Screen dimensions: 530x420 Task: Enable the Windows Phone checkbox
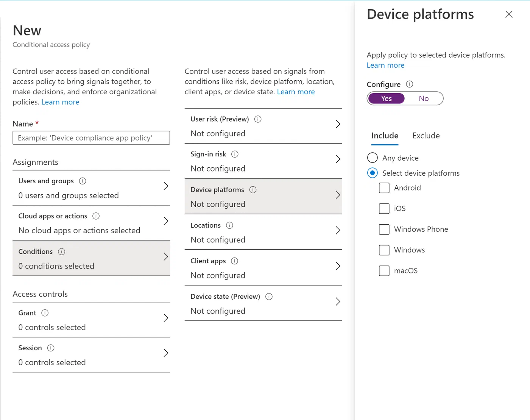384,230
